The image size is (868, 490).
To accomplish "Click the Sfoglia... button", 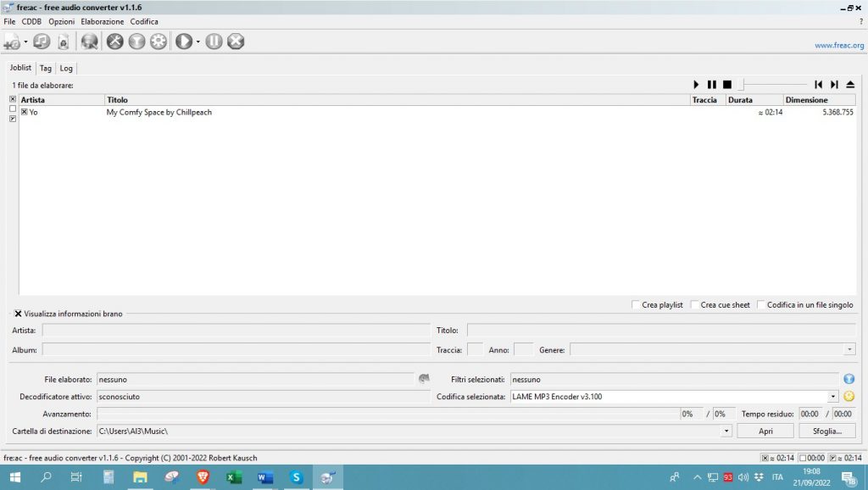I will tap(826, 431).
